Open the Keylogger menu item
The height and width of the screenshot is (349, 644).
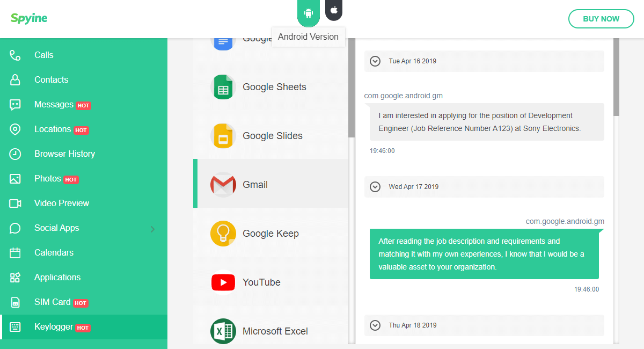tap(54, 327)
